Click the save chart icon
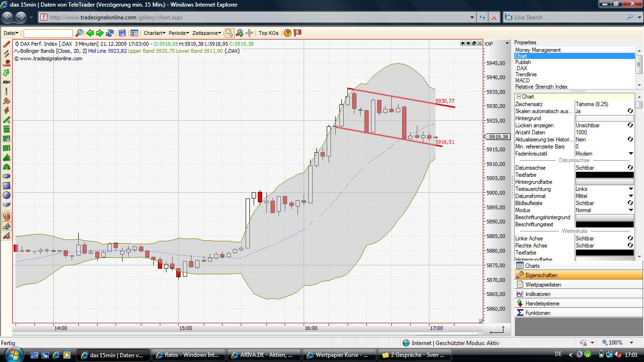The image size is (644, 362). (122, 33)
